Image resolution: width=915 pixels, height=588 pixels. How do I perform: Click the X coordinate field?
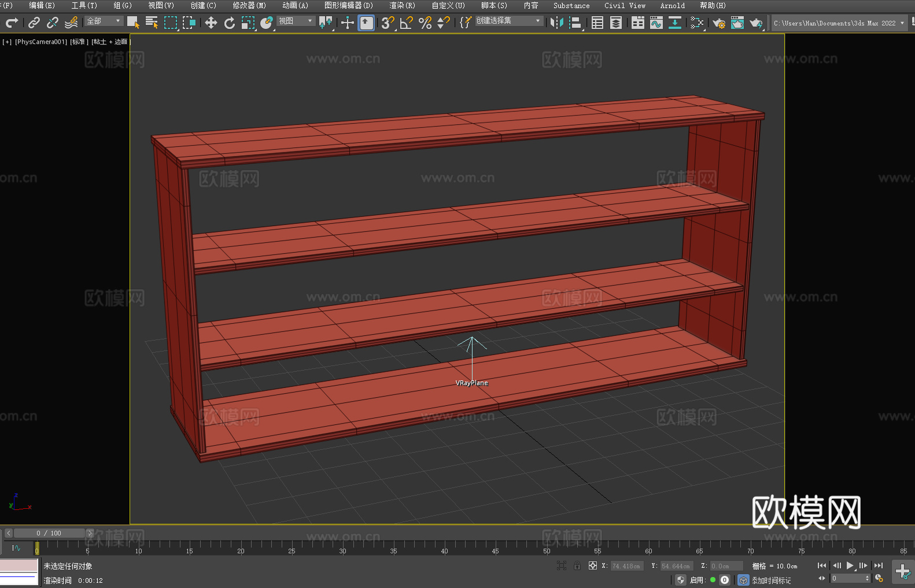pyautogui.click(x=627, y=566)
